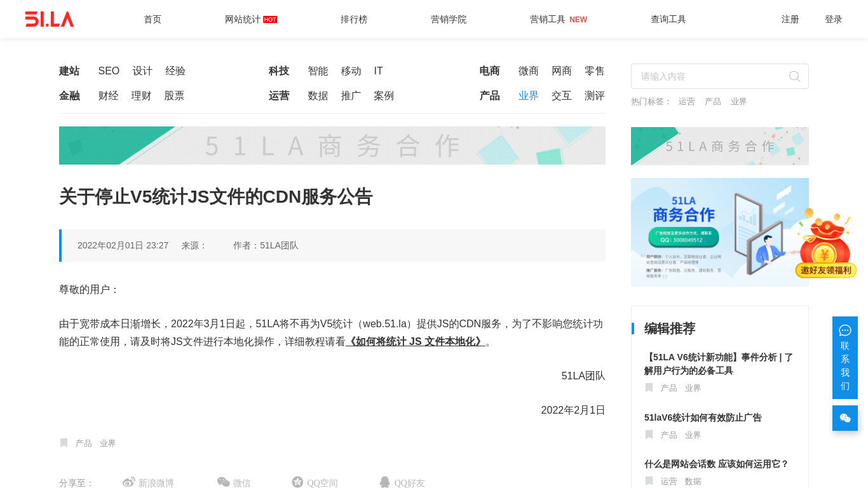Image resolution: width=868 pixels, height=488 pixels.
Task: Click the search magnifier icon
Action: pos(794,76)
